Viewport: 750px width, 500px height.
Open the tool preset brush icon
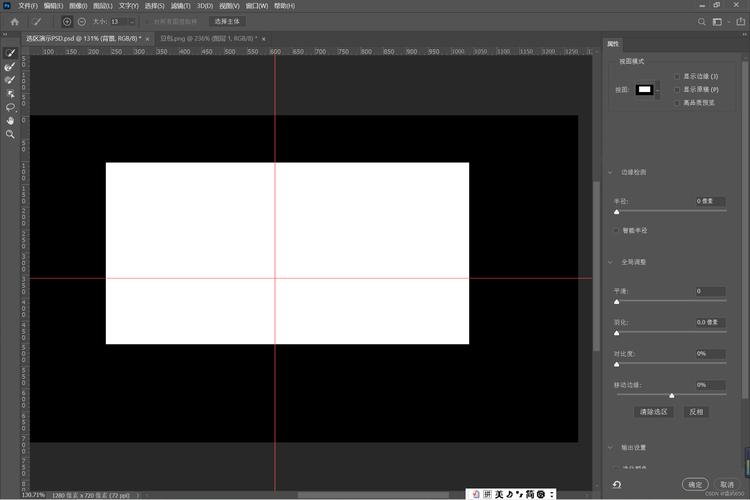click(x=37, y=22)
